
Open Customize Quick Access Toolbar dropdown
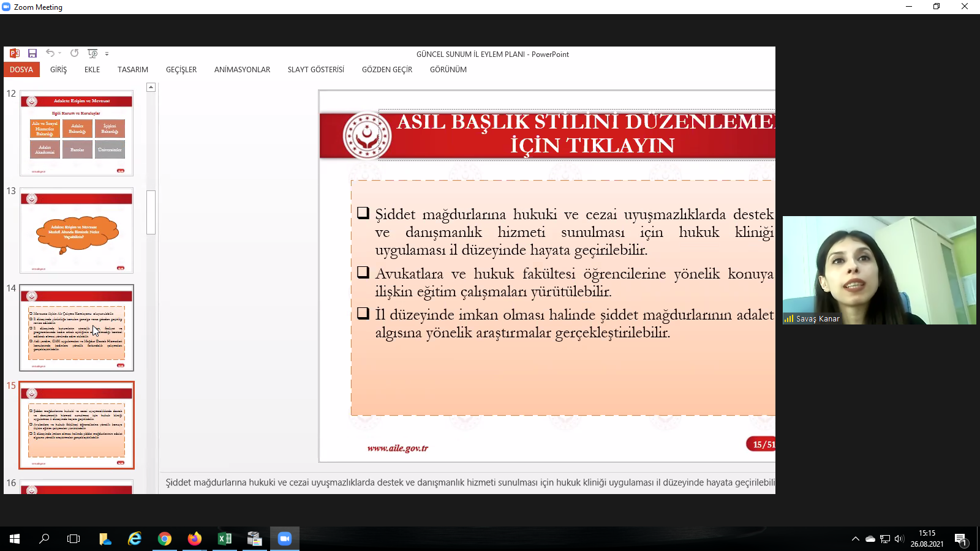click(x=107, y=54)
